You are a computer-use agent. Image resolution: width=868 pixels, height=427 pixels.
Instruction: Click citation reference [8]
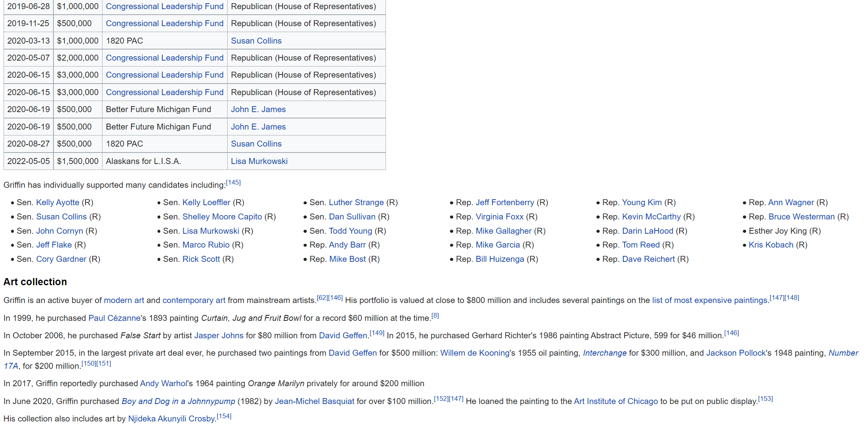[x=435, y=316]
